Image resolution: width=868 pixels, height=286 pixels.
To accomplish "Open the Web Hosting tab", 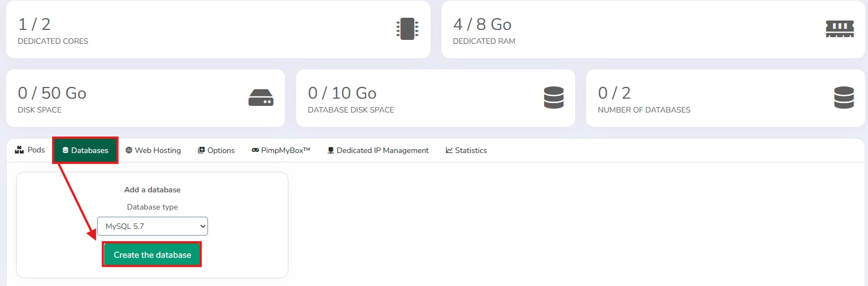I will click(x=153, y=150).
